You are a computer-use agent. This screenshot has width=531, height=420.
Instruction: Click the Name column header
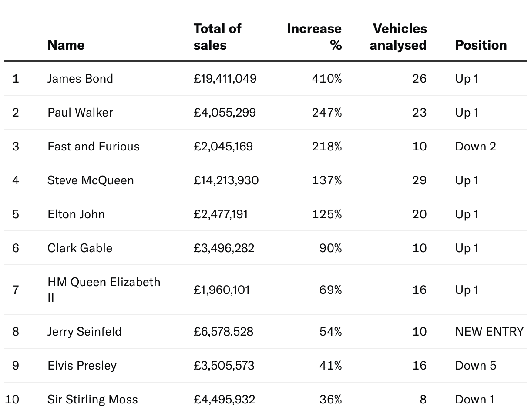66,45
